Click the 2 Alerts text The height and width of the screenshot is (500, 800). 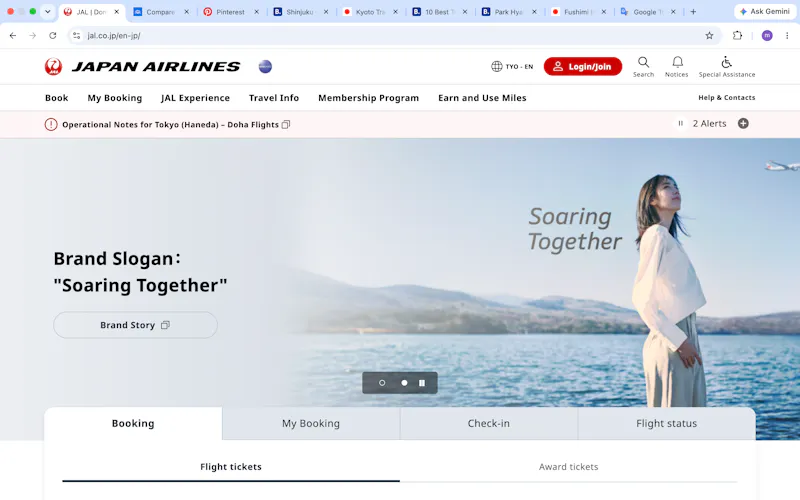click(x=709, y=123)
